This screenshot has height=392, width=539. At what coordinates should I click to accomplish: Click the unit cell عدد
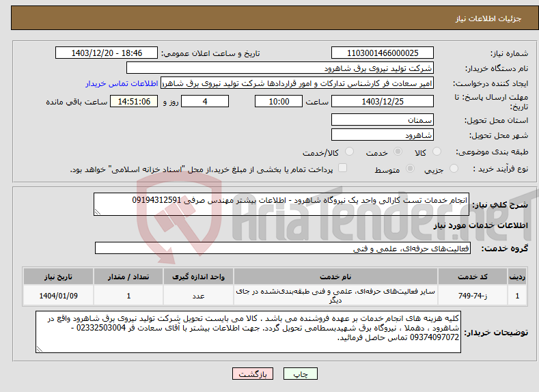(x=198, y=296)
